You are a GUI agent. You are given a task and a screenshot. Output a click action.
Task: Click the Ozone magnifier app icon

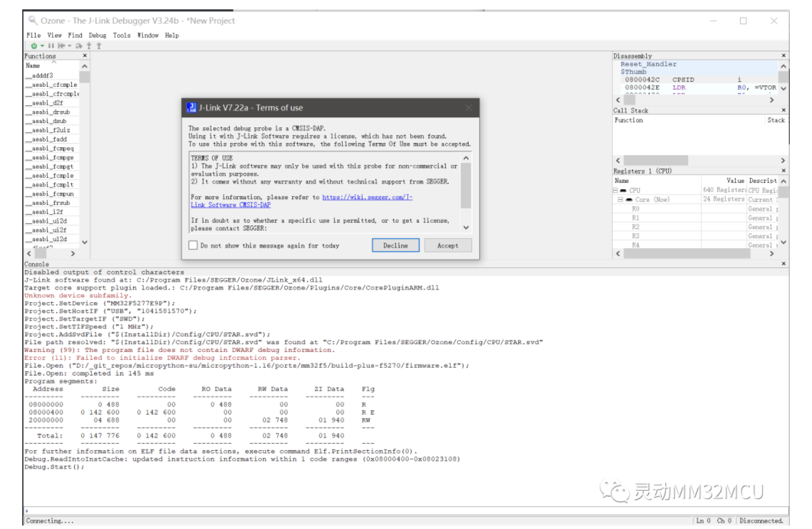coord(33,20)
